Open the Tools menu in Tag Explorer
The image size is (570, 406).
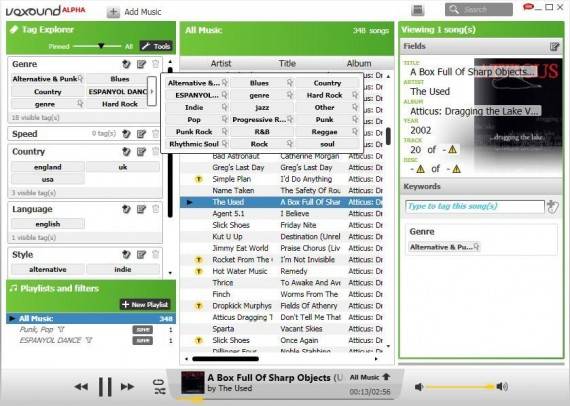156,46
